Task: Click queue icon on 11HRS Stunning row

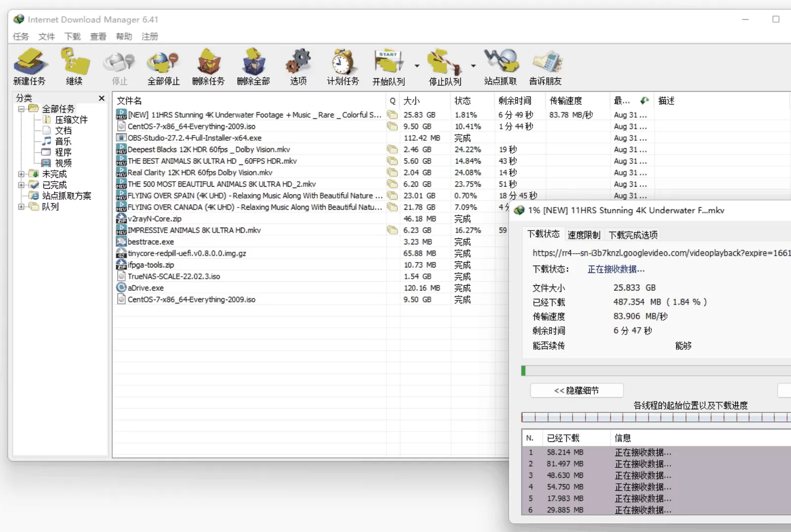Action: (x=392, y=115)
